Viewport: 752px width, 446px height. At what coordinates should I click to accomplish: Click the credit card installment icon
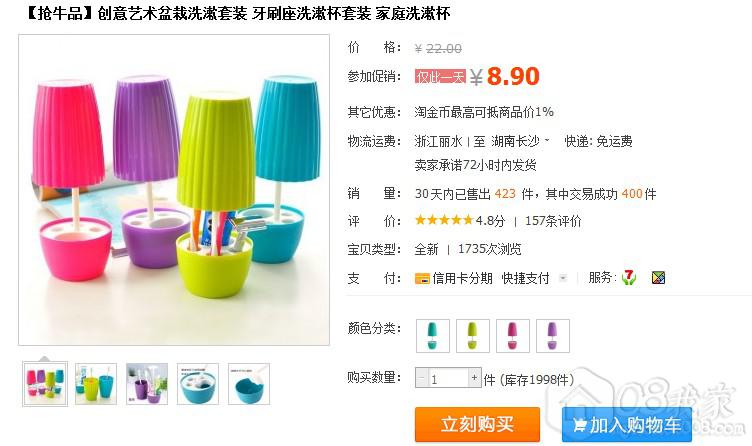422,278
